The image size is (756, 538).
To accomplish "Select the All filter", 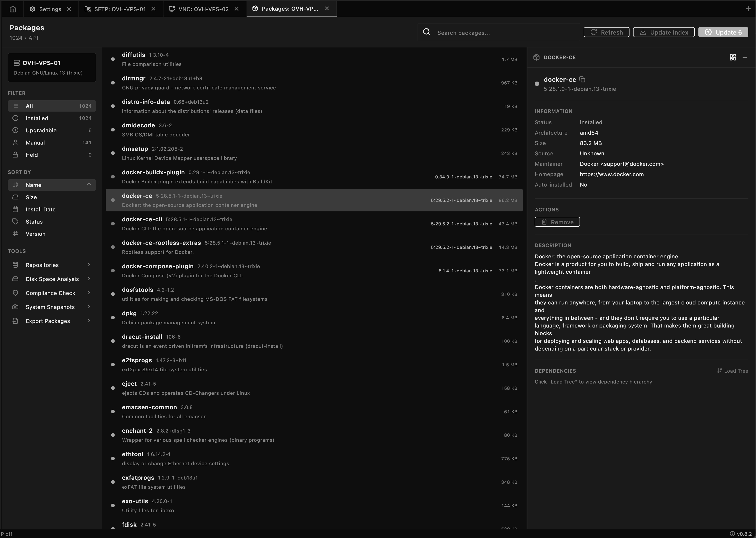I will (x=52, y=106).
